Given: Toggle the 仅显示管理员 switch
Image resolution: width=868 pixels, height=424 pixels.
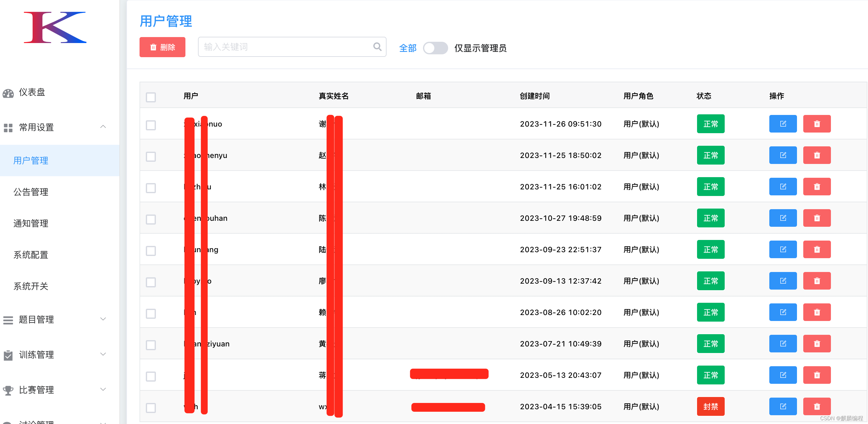Looking at the screenshot, I should [435, 48].
